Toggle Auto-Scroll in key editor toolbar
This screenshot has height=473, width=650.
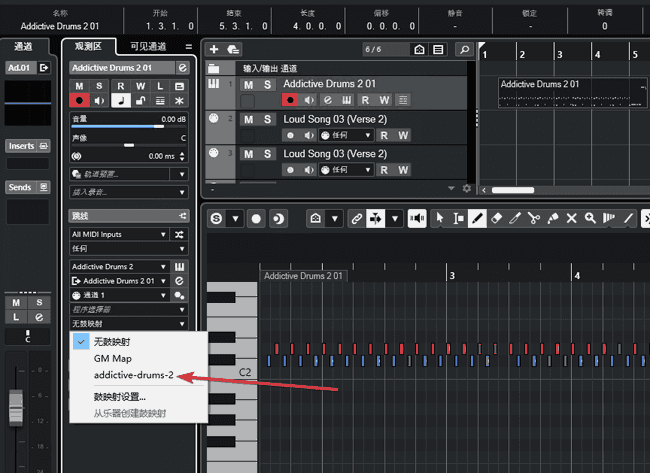click(x=376, y=218)
